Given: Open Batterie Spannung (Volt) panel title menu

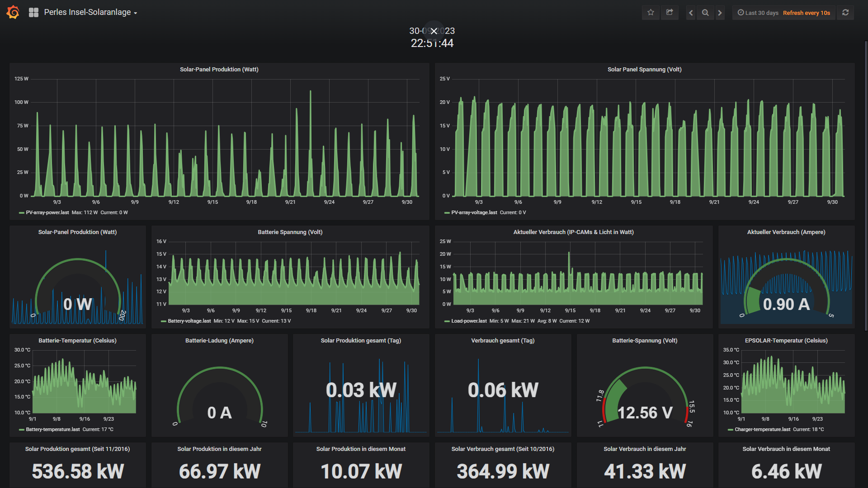Looking at the screenshot, I should (x=290, y=232).
